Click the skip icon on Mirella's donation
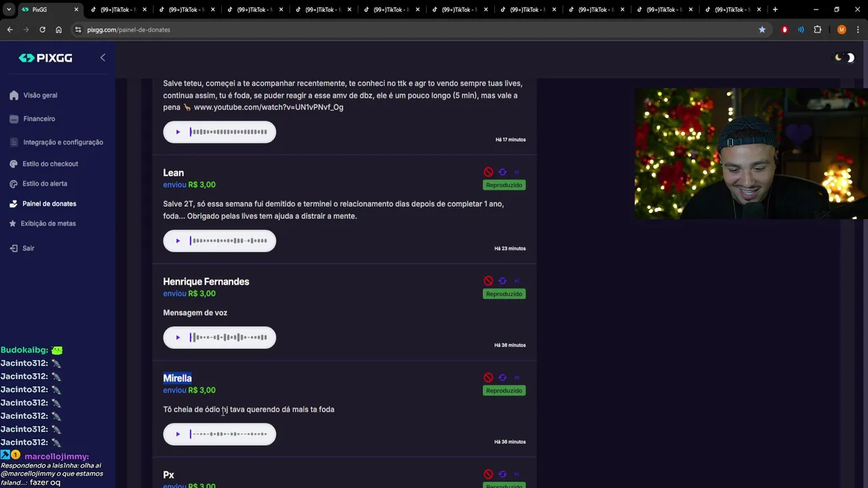 (517, 378)
